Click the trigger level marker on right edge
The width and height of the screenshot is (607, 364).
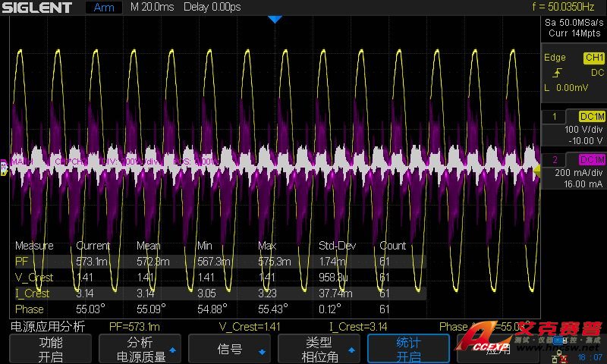tap(537, 172)
